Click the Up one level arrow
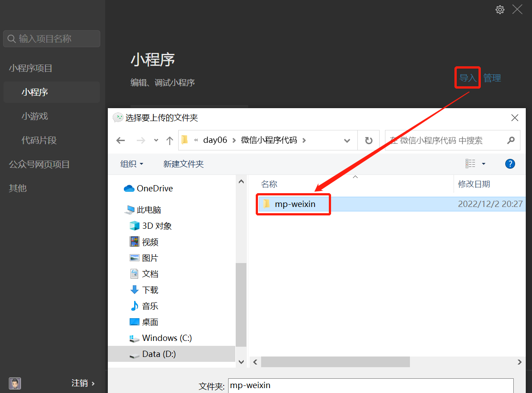This screenshot has height=393, width=532. coord(169,141)
